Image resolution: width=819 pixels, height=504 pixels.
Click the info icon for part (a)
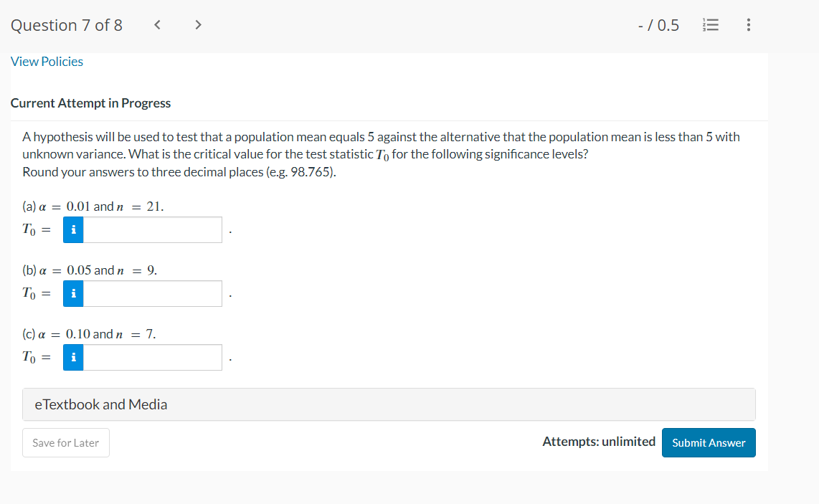(x=72, y=229)
